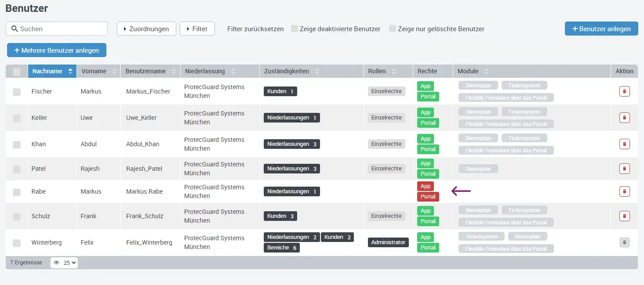Delete user Fischer with trash icon
This screenshot has width=644, height=285.
pos(624,91)
